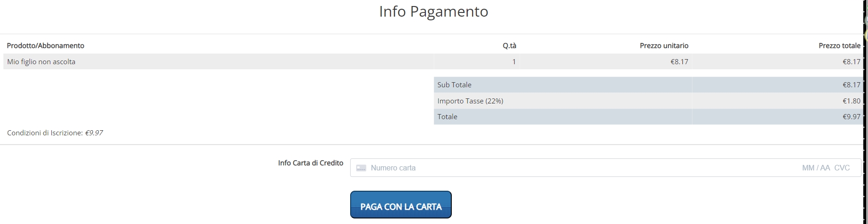Click the Info Carta di Credito label

coord(310,163)
